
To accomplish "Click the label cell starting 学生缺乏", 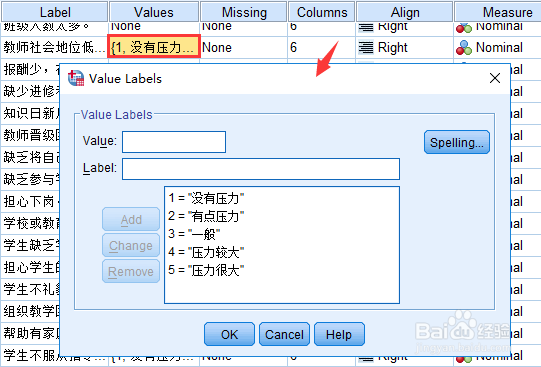I will point(30,245).
